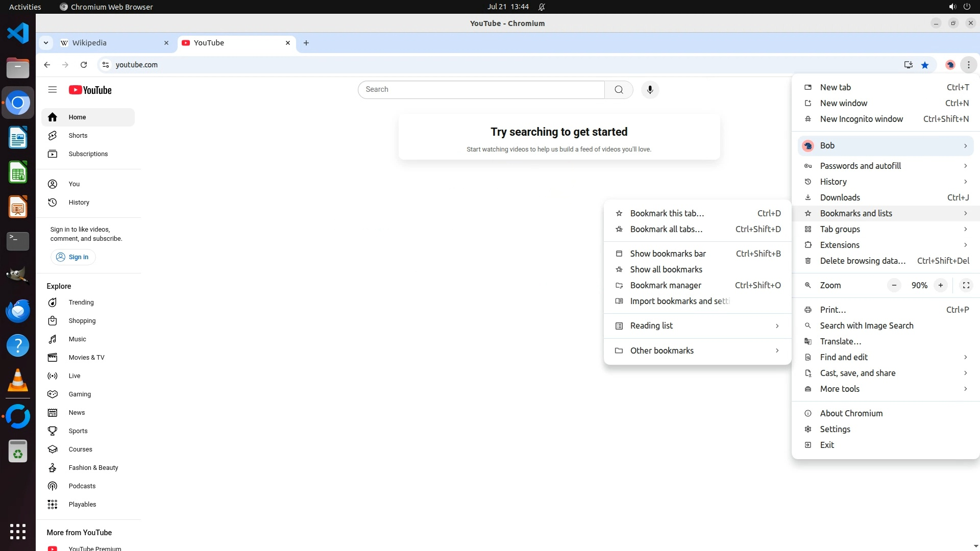Click the blue bookmark star in address bar
Screen dimensions: 980x551
coord(925,65)
